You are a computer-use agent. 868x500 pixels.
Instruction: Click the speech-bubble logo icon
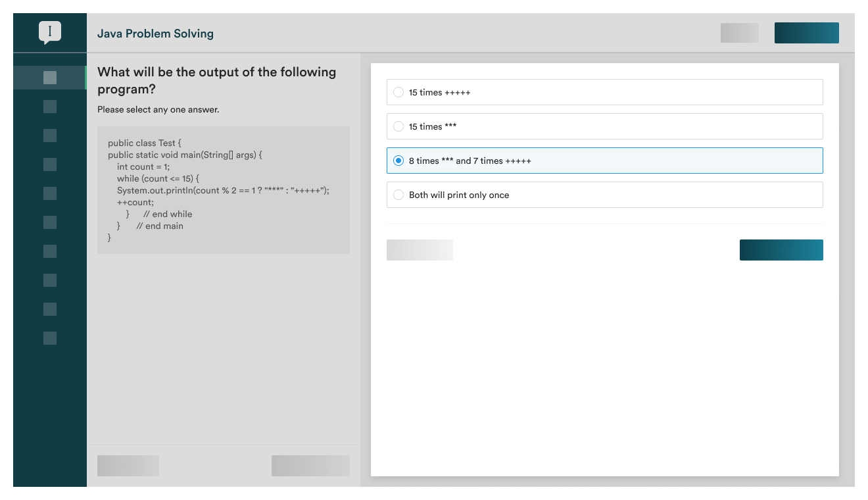(50, 32)
